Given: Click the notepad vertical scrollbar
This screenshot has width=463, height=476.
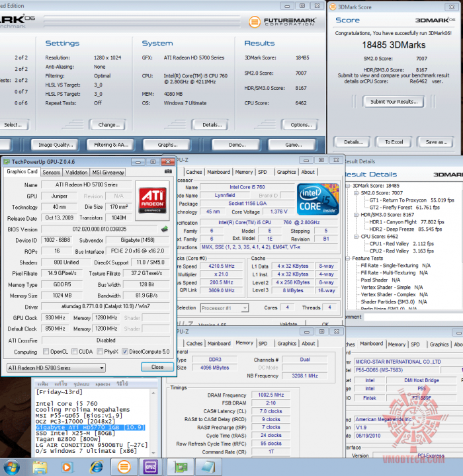Looking at the screenshot, I should tap(153, 422).
